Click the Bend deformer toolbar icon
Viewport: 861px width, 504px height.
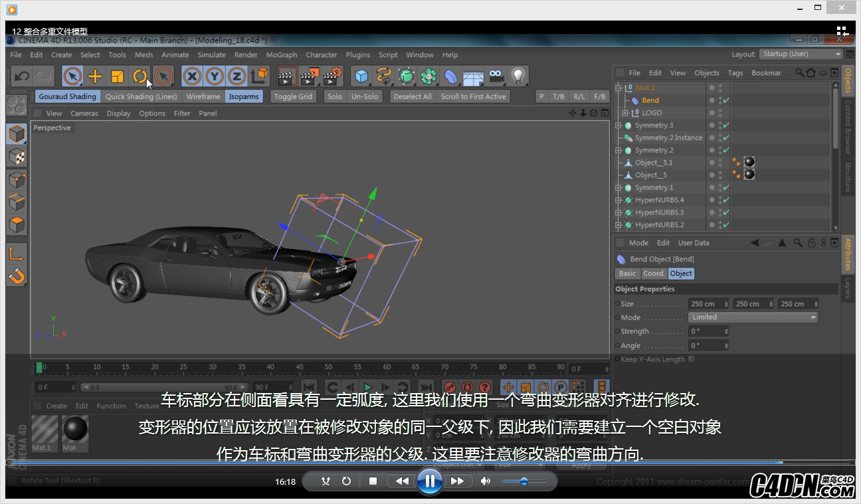[451, 76]
